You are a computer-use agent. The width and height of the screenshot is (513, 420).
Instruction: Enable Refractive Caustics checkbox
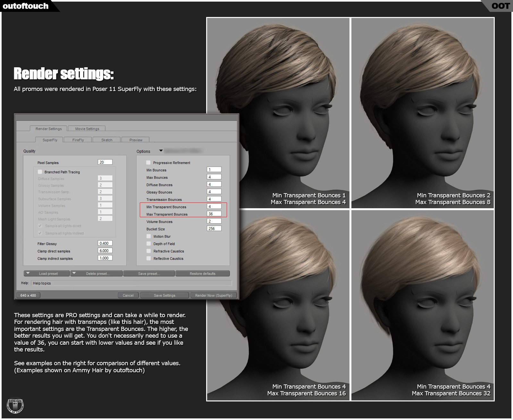(149, 251)
